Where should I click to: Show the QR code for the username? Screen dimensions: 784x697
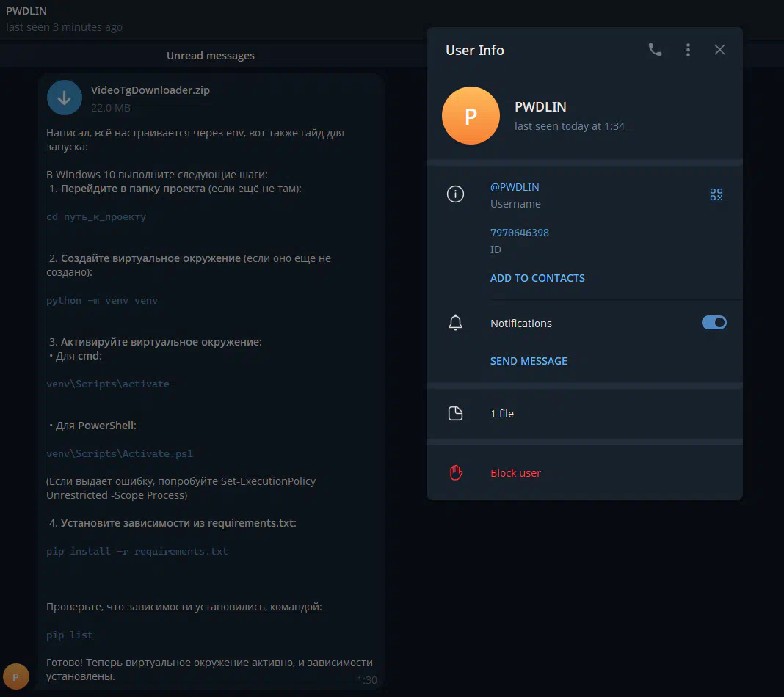716,194
